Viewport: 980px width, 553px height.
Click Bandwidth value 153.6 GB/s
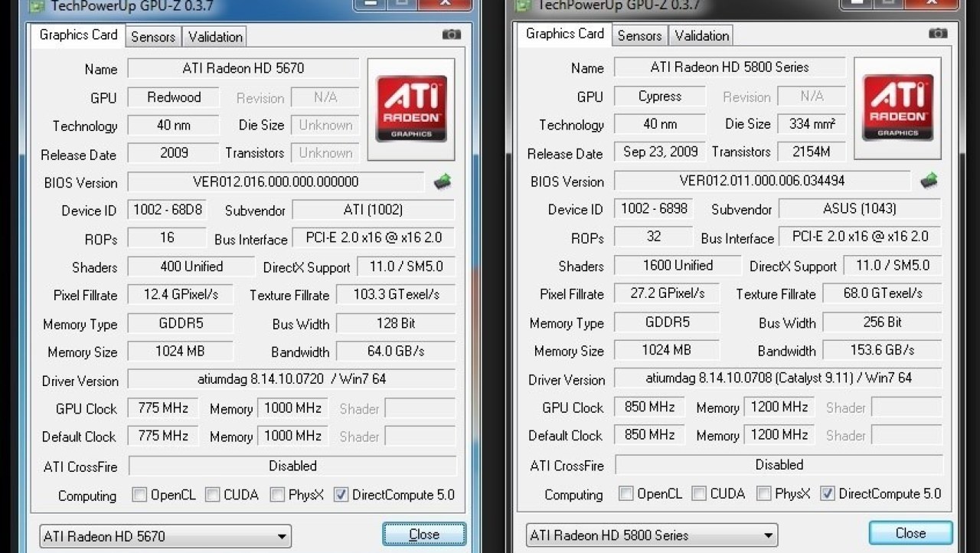point(882,350)
